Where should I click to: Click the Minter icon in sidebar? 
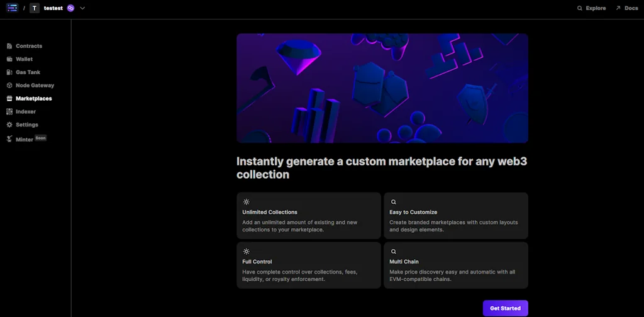pos(9,139)
